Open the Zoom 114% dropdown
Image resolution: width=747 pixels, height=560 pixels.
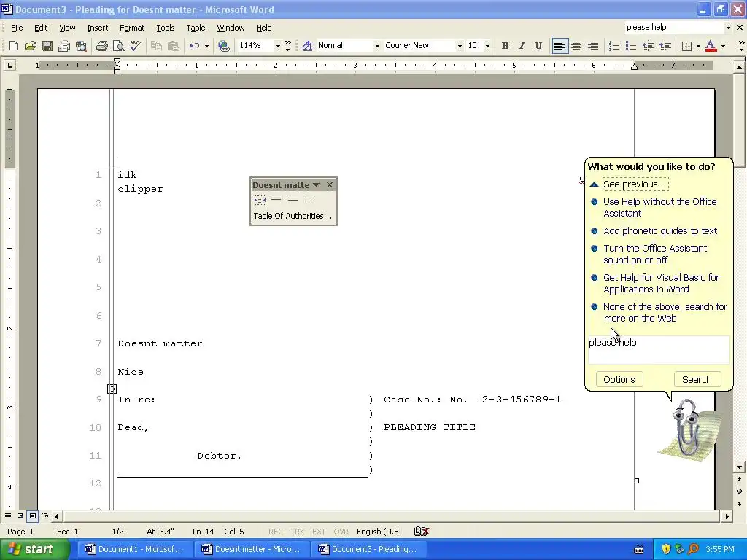(278, 46)
